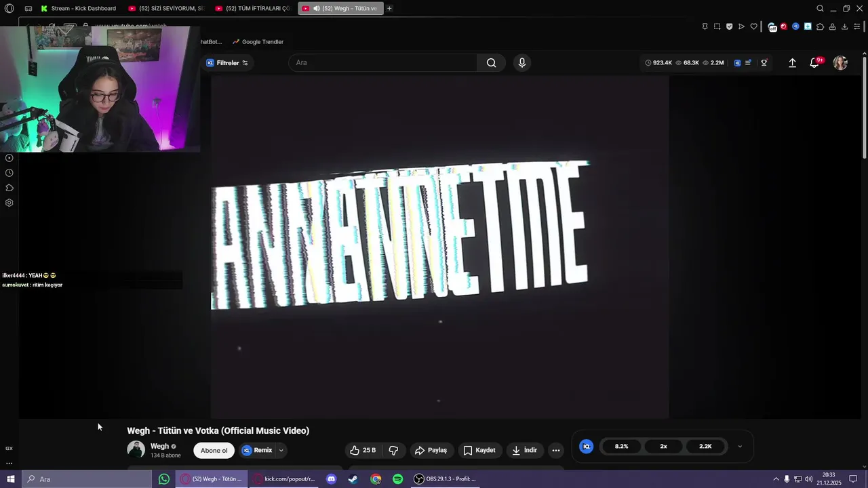Open the Google Trendler bookmark
The height and width of the screenshot is (488, 868).
258,42
